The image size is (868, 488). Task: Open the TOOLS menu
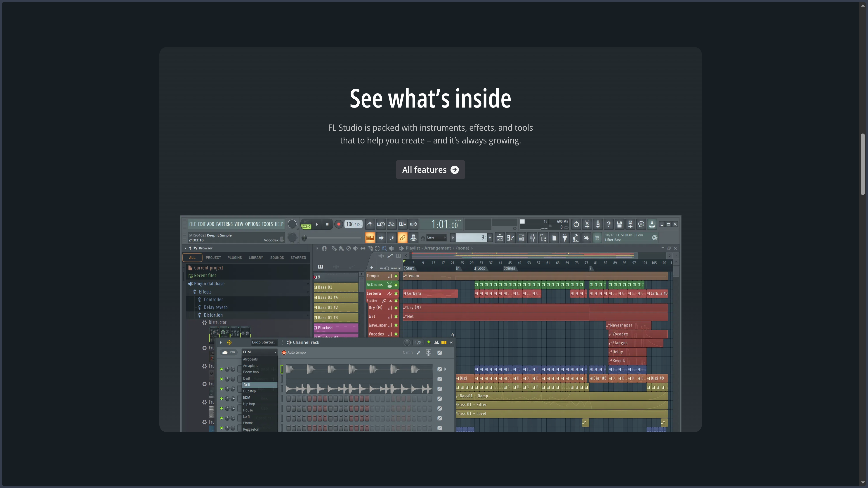pyautogui.click(x=267, y=224)
